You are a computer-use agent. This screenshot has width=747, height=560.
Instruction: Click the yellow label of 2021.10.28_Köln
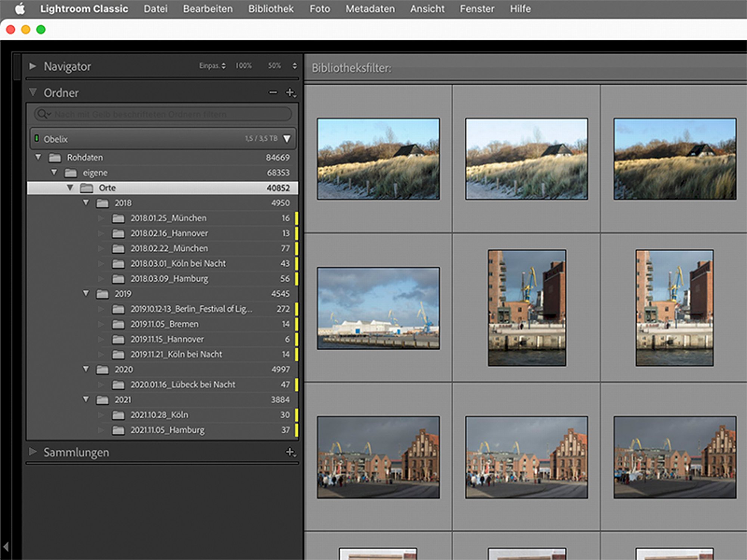click(x=297, y=415)
